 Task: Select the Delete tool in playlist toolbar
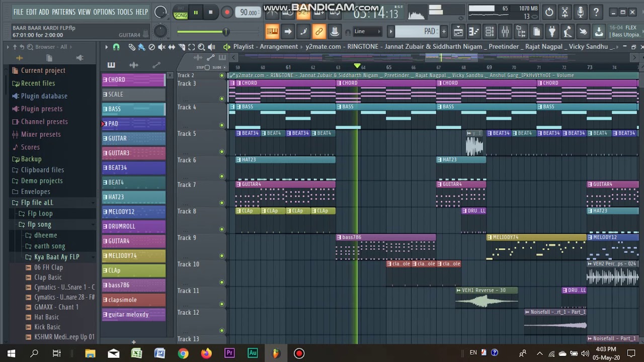(x=151, y=47)
